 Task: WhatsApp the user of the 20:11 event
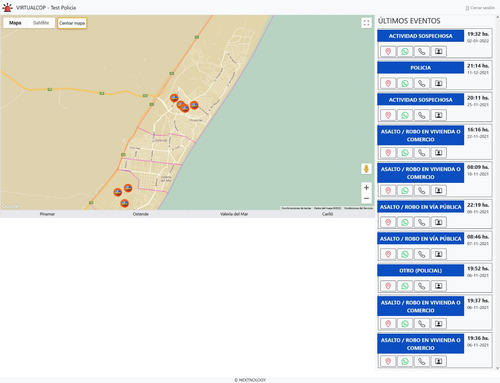point(405,115)
